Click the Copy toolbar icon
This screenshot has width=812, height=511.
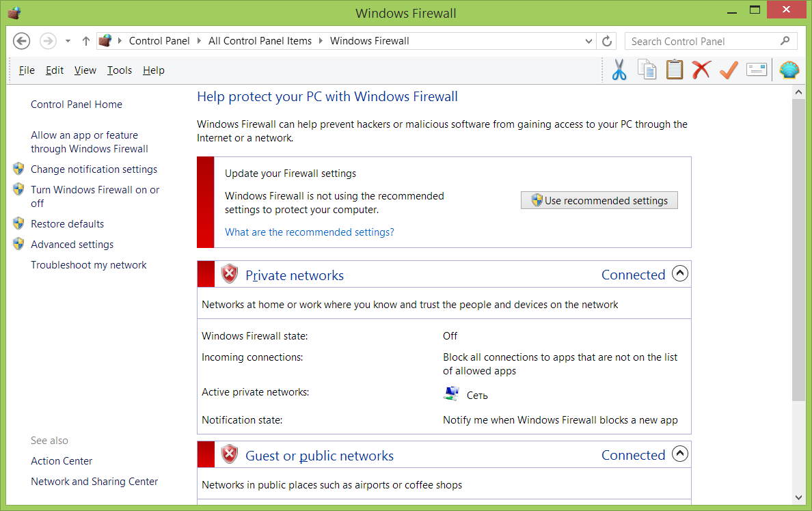click(x=647, y=70)
